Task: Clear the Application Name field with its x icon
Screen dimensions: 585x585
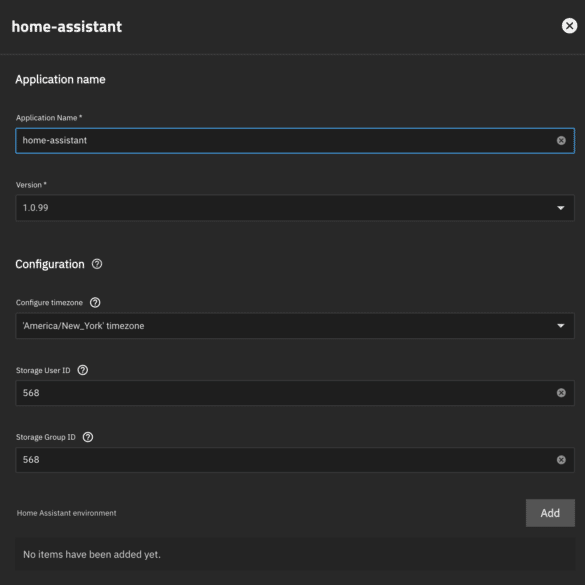Action: [x=561, y=140]
